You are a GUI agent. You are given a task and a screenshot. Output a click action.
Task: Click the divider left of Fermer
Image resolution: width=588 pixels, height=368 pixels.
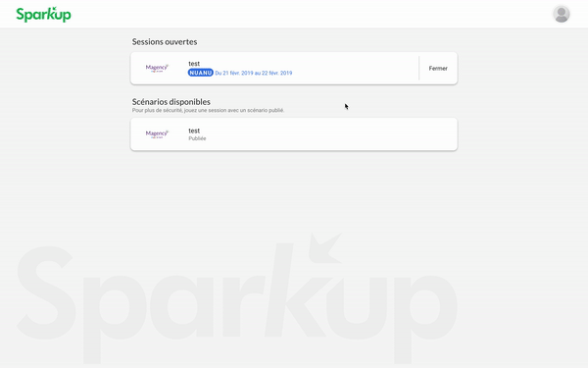pyautogui.click(x=418, y=69)
